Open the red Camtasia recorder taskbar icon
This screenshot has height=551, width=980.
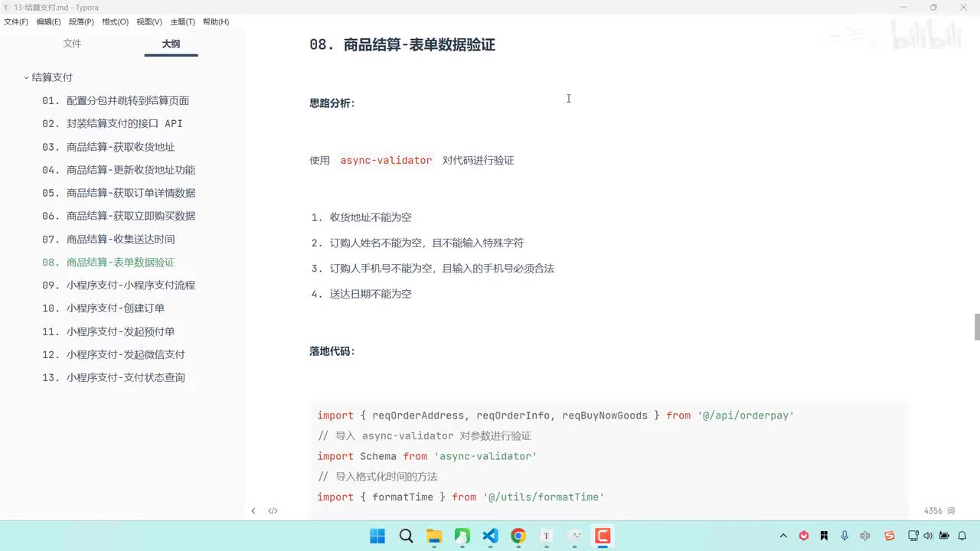tap(603, 536)
